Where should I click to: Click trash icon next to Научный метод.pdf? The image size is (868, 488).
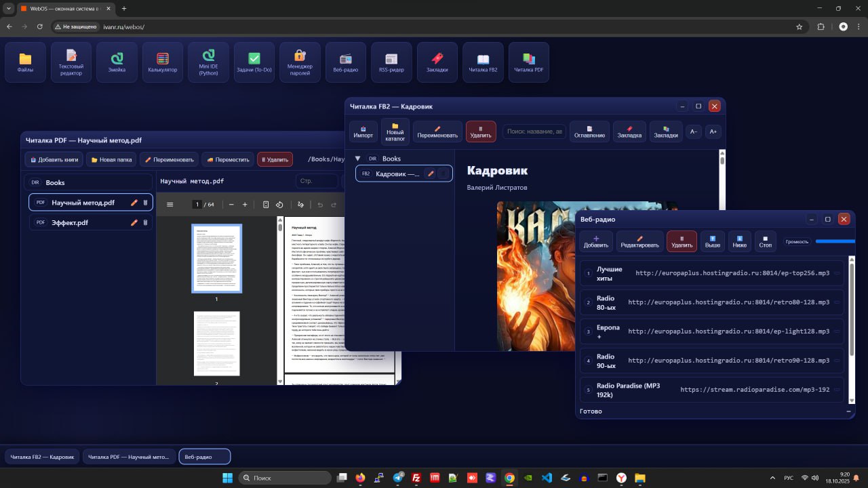pyautogui.click(x=145, y=203)
